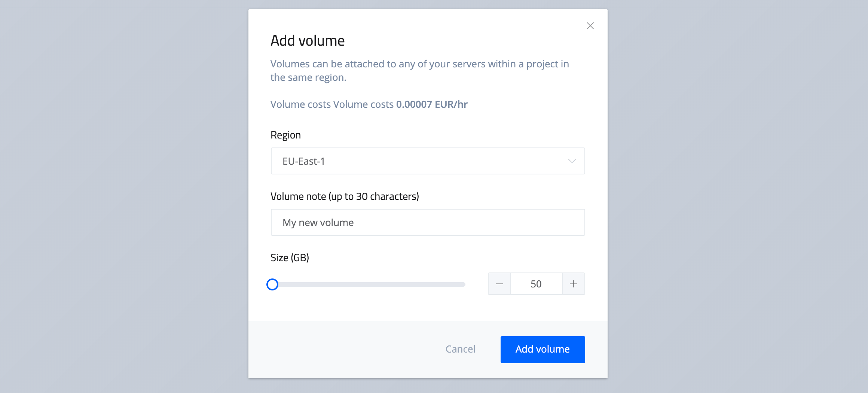Click the Add volume dialog title

tap(307, 40)
